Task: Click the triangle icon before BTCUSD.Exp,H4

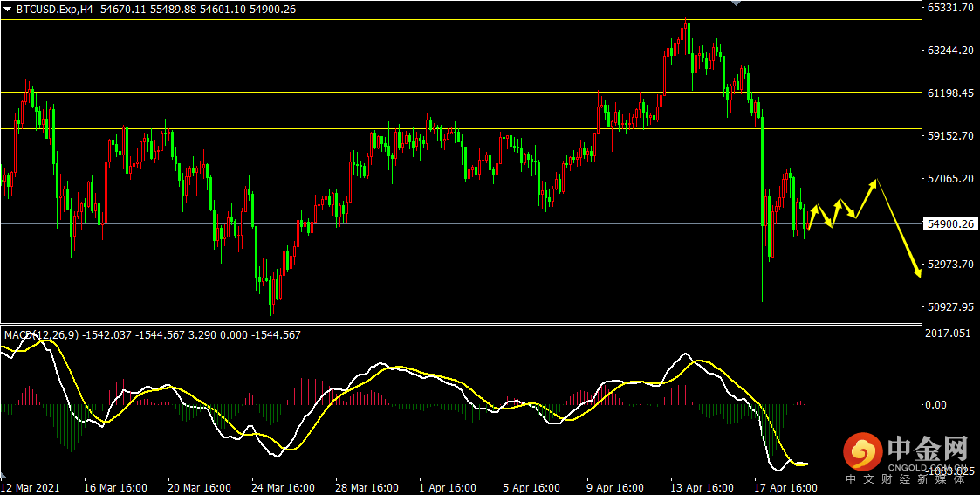Action: pos(8,10)
